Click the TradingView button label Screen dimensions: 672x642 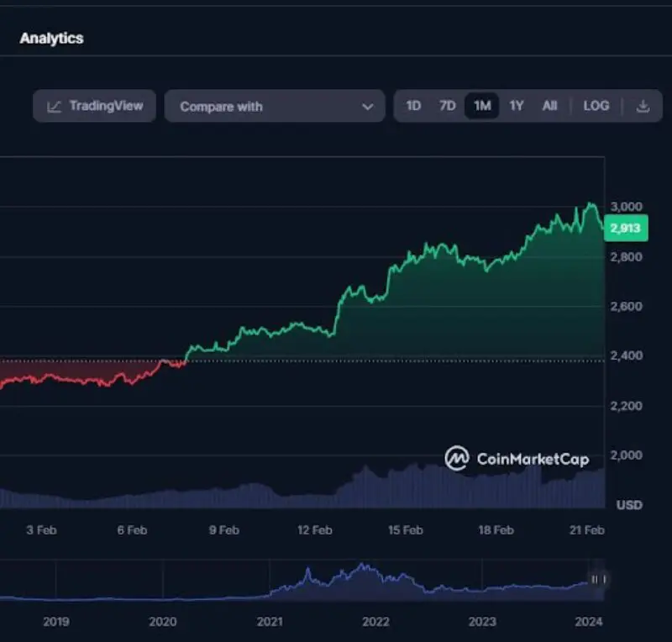(x=106, y=106)
